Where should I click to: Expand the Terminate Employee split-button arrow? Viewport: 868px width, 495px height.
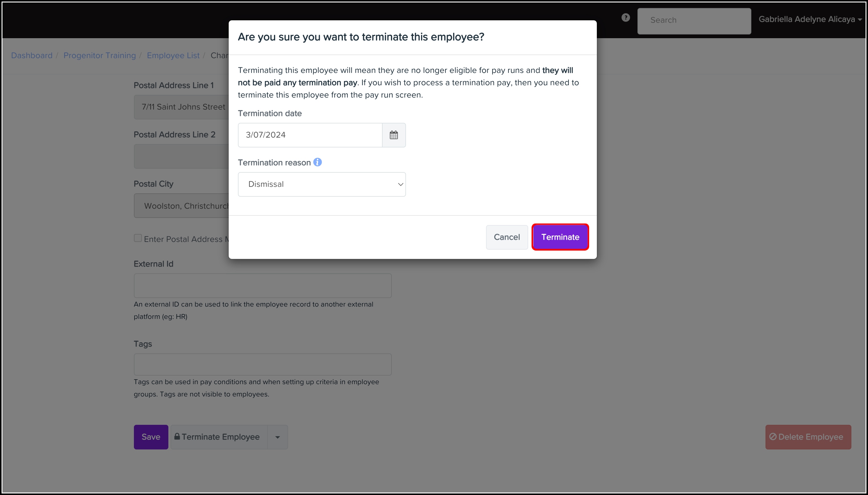277,437
